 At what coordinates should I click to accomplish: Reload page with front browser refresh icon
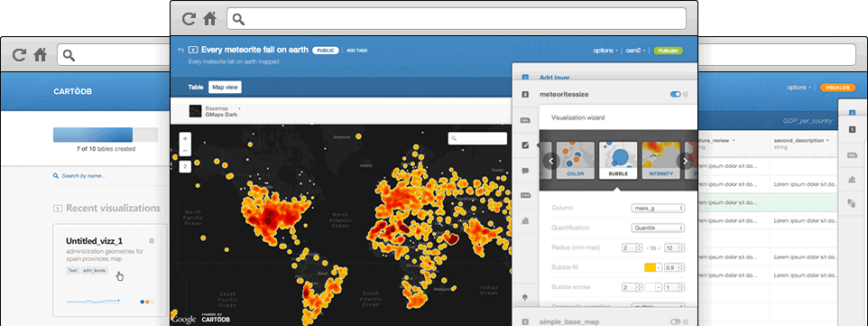189,19
